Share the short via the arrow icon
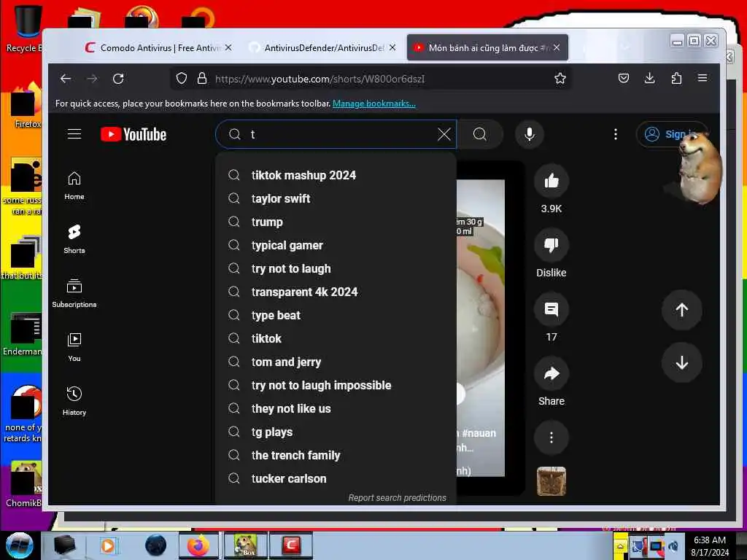Image resolution: width=747 pixels, height=560 pixels. tap(551, 374)
